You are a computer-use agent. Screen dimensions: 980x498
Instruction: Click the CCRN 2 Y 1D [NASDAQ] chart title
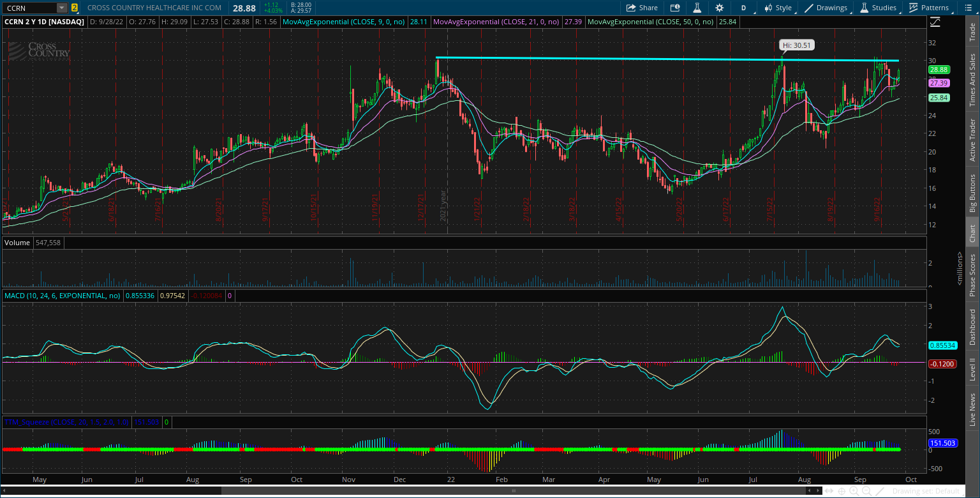(x=45, y=21)
